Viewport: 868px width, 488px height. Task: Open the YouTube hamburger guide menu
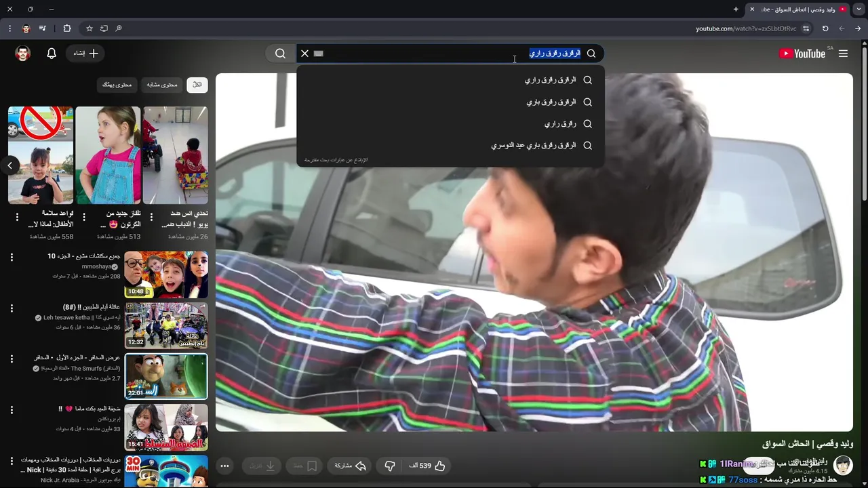point(843,54)
